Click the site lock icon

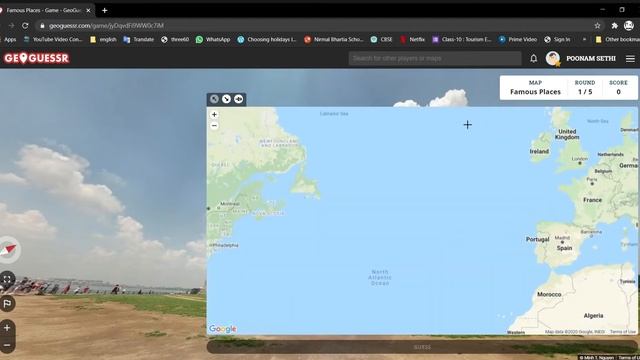click(42, 25)
